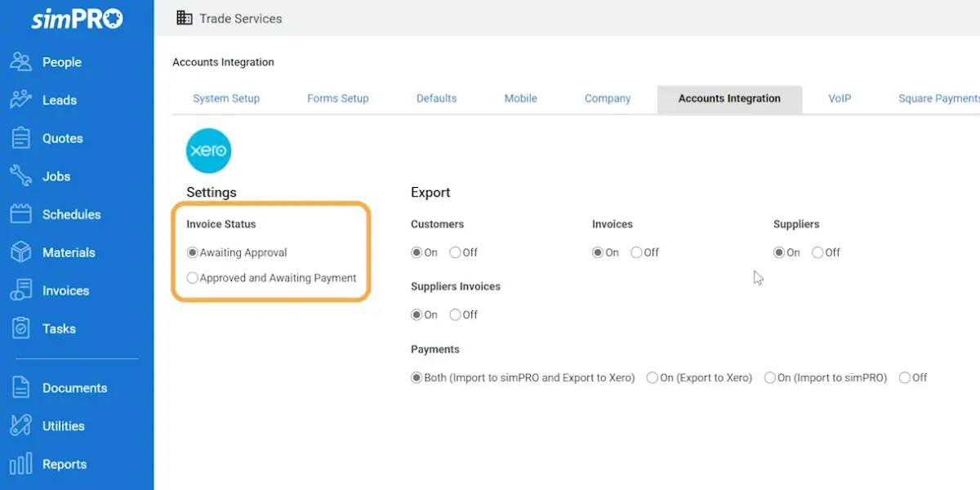Select the Accounts Integration tab
This screenshot has height=490, width=980.
click(x=729, y=99)
